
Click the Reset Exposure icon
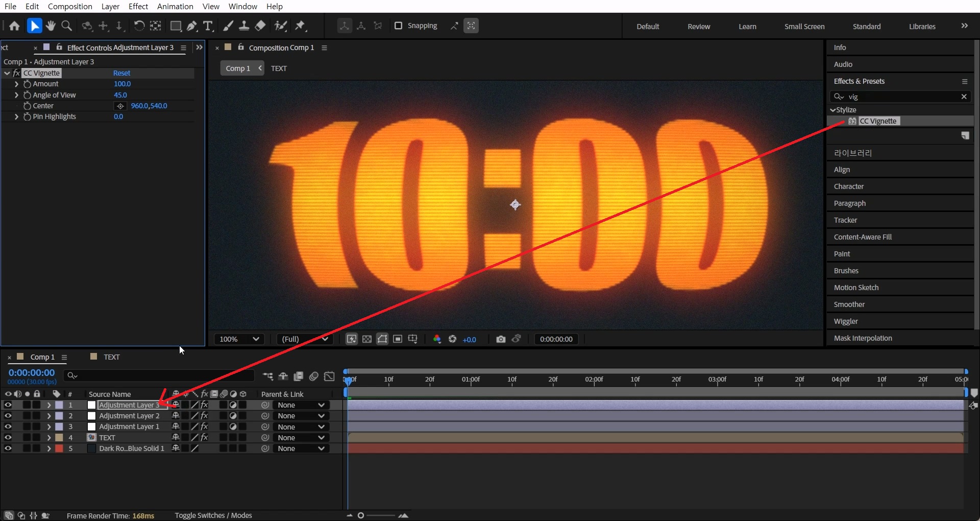click(452, 339)
